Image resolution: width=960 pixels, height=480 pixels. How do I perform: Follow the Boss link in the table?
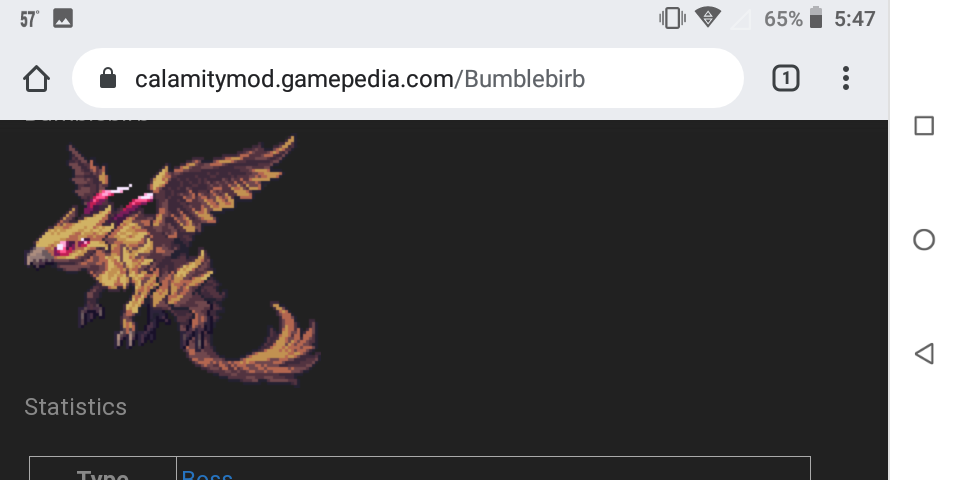pyautogui.click(x=207, y=474)
